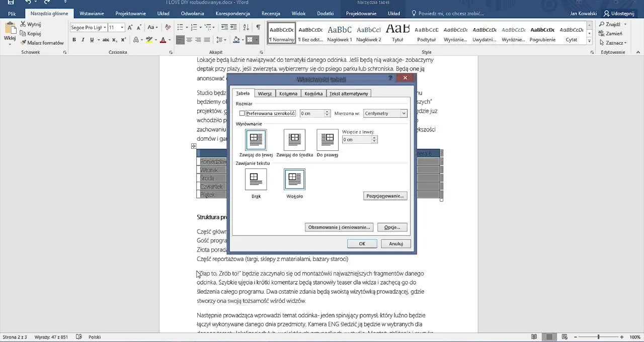Choose 'Zawijaj do środka' alignment icon
The width and height of the screenshot is (644, 342).
(294, 140)
